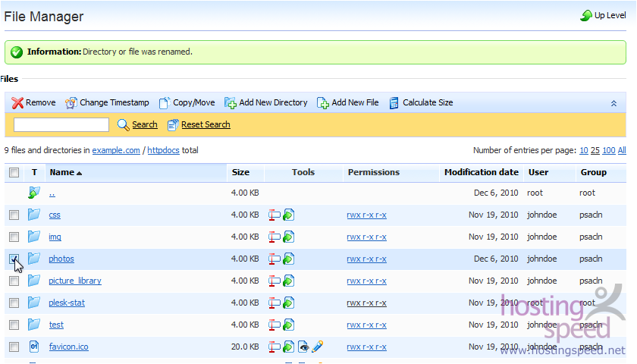Click the Add New File icon
The width and height of the screenshot is (637, 364).
(322, 103)
